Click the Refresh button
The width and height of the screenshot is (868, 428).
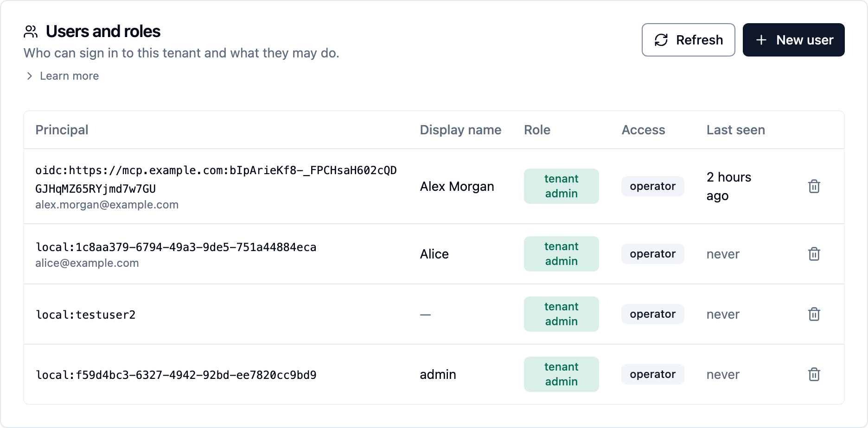click(688, 40)
